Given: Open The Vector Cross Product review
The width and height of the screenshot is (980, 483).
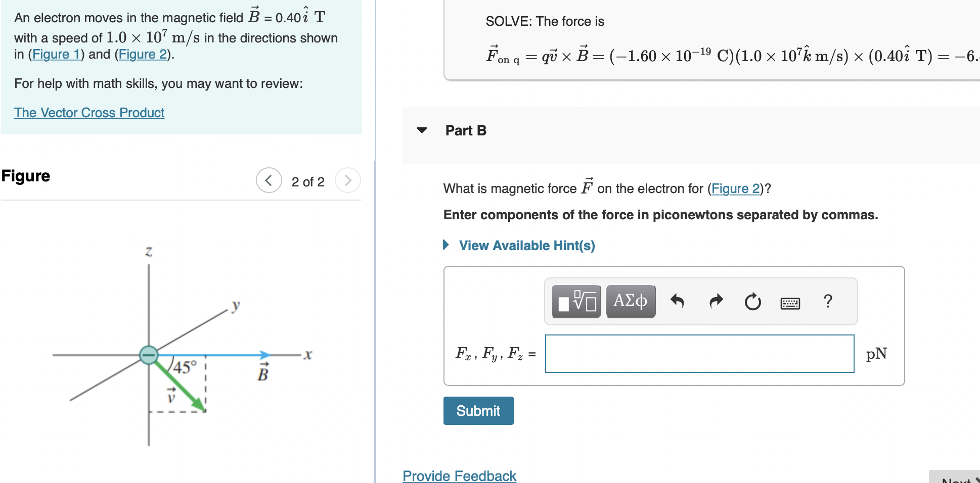Looking at the screenshot, I should tap(89, 112).
